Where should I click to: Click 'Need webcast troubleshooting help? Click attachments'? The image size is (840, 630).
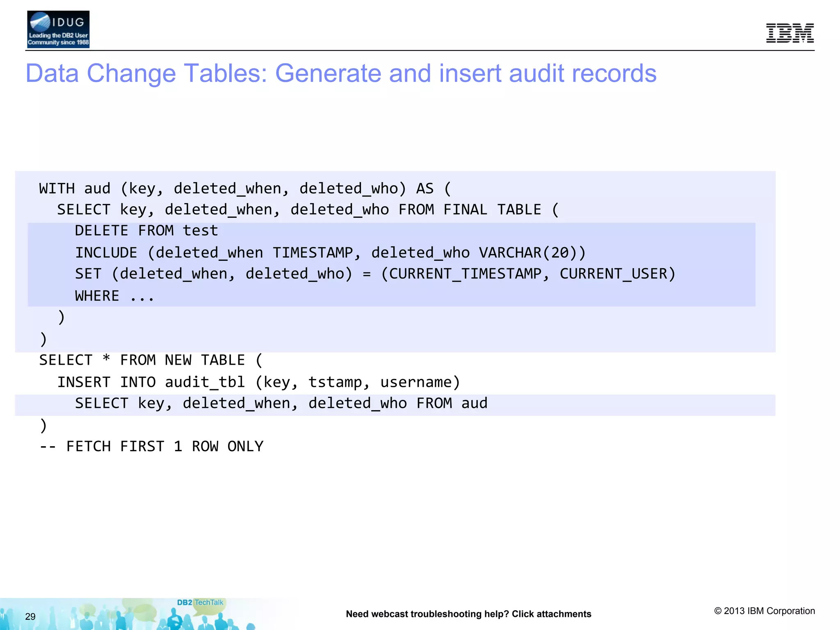[x=468, y=614]
